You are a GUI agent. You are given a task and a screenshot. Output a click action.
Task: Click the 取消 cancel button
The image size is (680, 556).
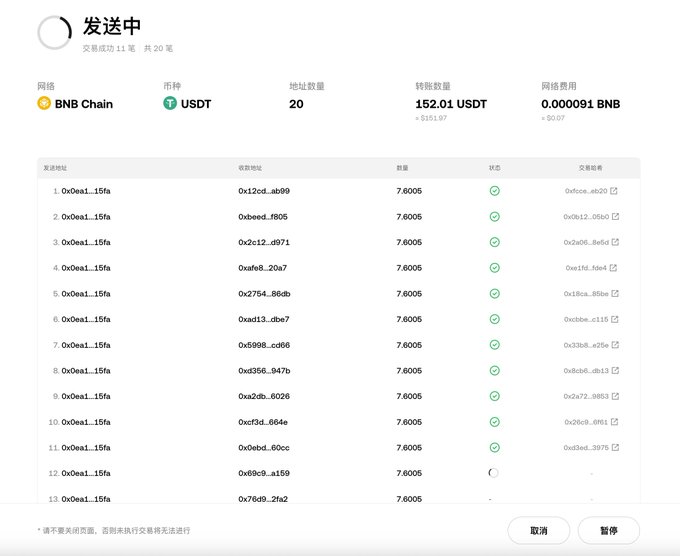coord(539,530)
